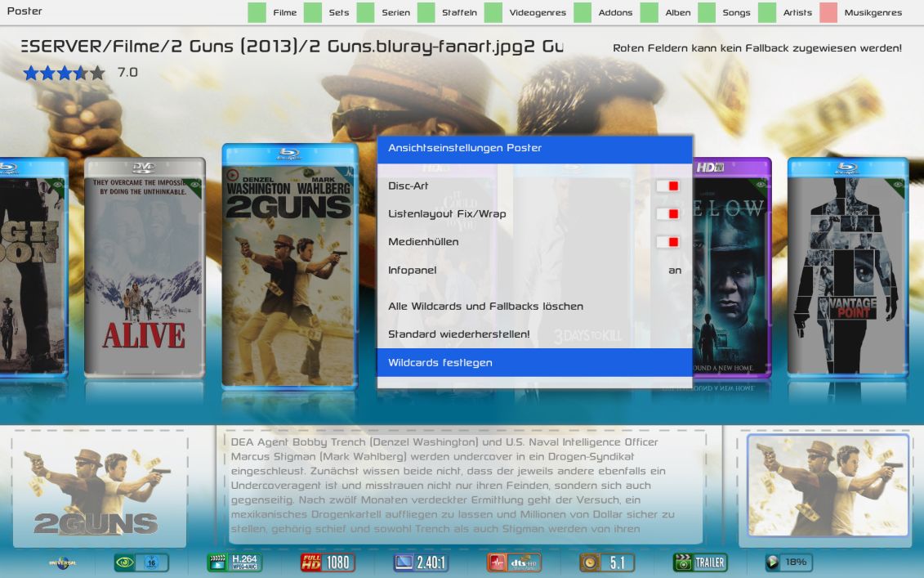Click the Trailer badge icon

coord(700,562)
